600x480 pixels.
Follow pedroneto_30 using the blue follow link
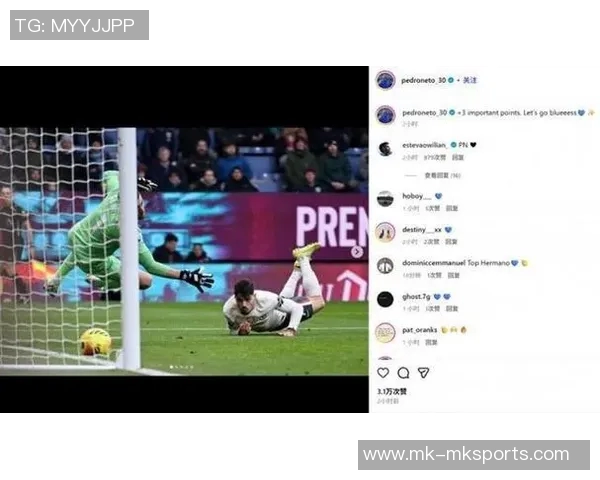[470, 80]
